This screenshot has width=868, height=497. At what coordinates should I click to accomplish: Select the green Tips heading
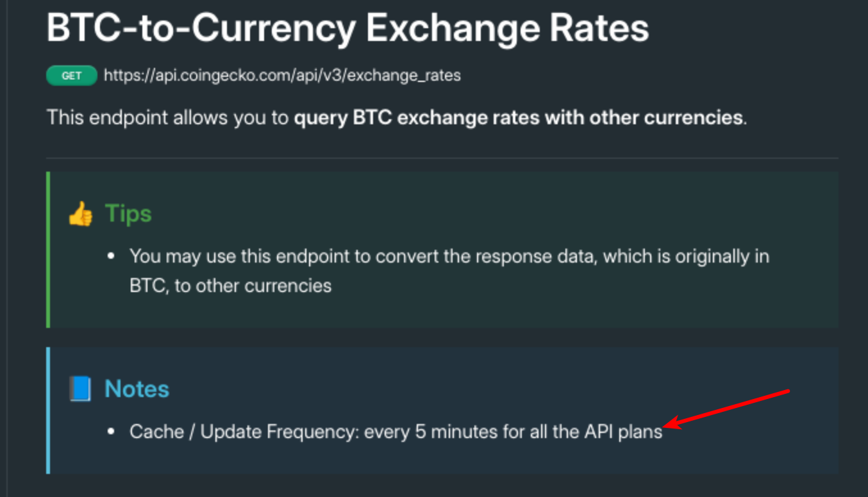[128, 213]
